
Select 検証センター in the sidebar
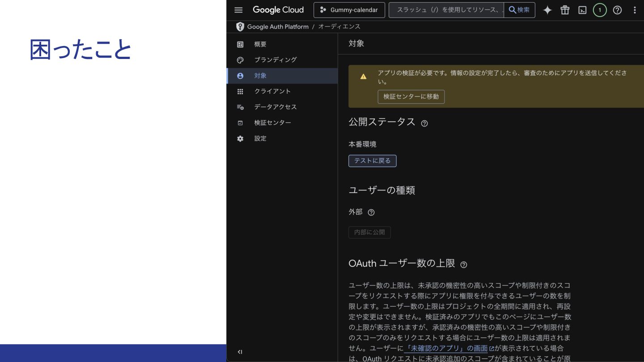pos(282,122)
